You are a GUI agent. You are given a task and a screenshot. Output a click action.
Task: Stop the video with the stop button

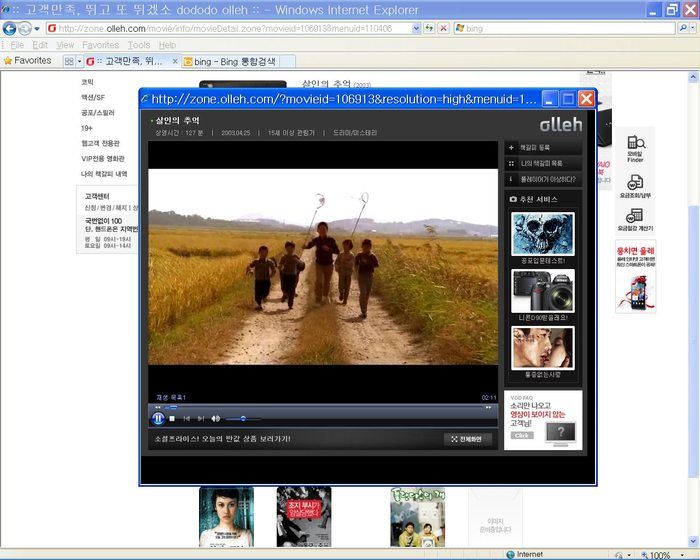point(172,418)
